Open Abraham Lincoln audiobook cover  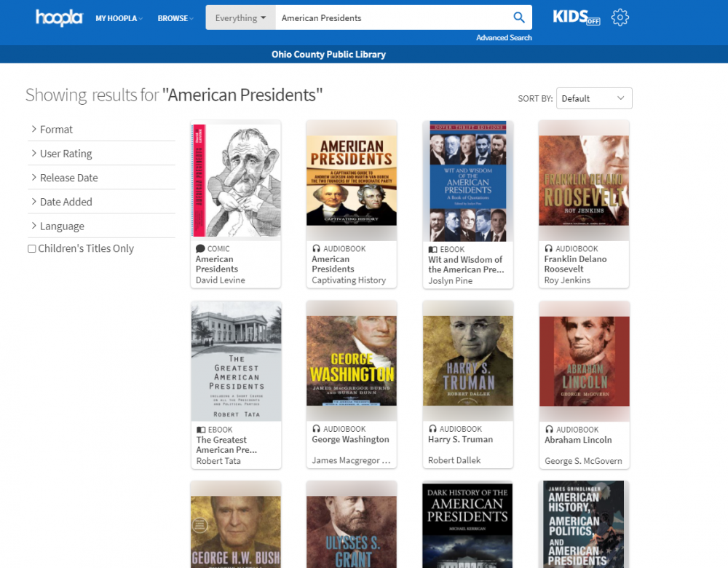coord(585,361)
